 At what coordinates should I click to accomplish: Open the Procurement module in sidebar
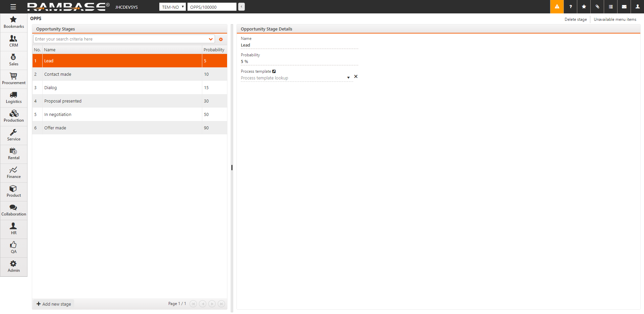pyautogui.click(x=13, y=79)
